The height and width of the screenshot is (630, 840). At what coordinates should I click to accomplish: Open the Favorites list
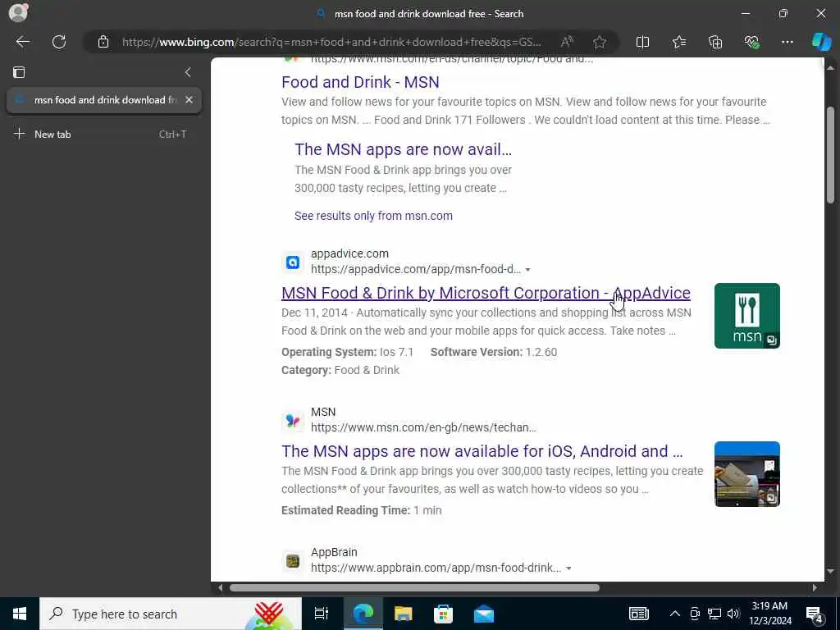(678, 42)
